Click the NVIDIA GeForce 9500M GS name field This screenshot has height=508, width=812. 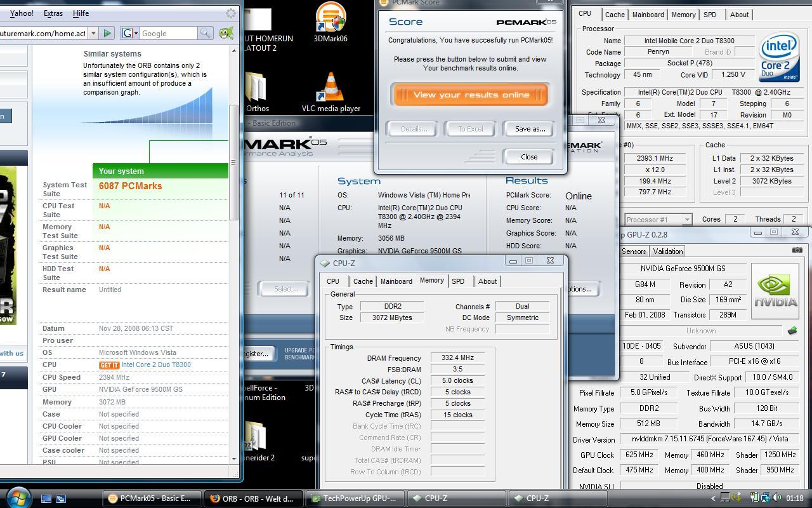683,269
